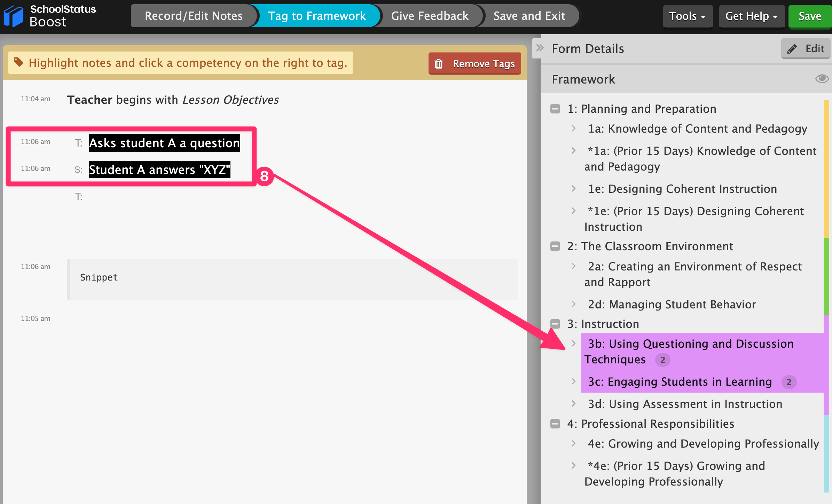The image size is (832, 504).
Task: Click the tag icon in the highlight banner
Action: click(18, 62)
